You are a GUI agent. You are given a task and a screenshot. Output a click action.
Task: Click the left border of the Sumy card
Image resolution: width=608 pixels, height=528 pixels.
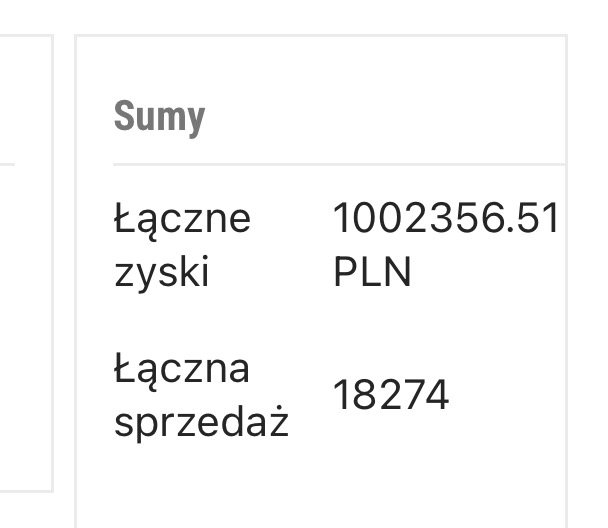(x=76, y=300)
